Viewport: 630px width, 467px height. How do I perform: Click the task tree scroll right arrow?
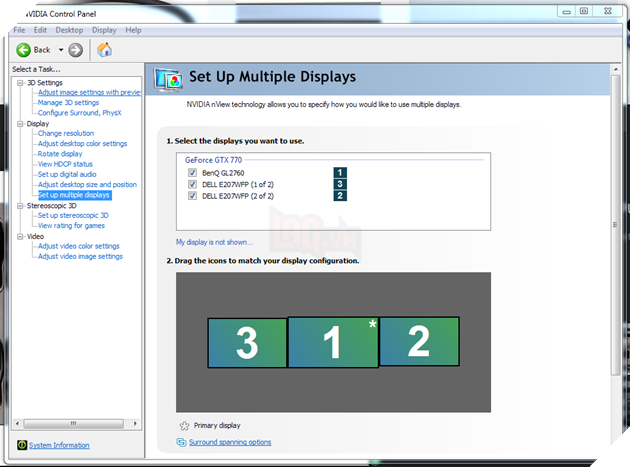click(x=135, y=424)
